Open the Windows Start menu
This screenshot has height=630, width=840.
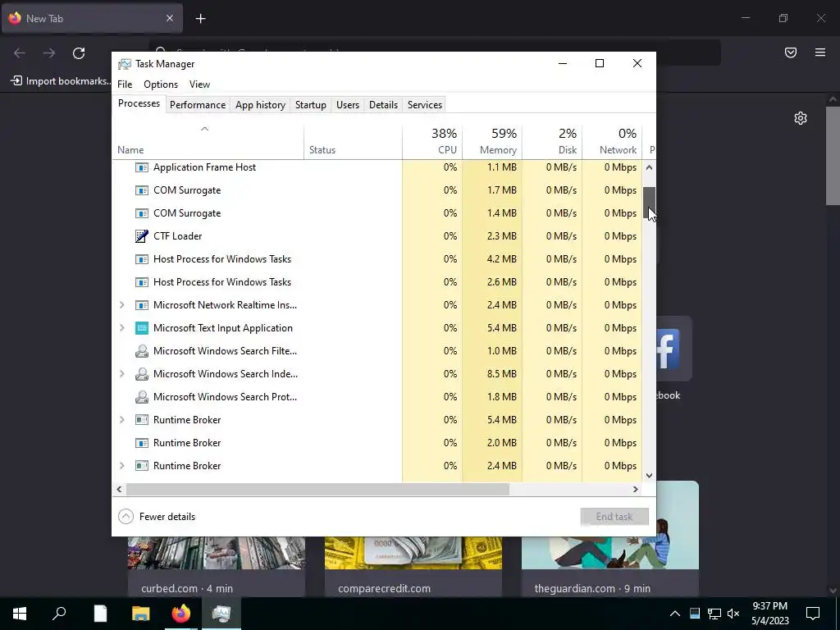click(20, 614)
